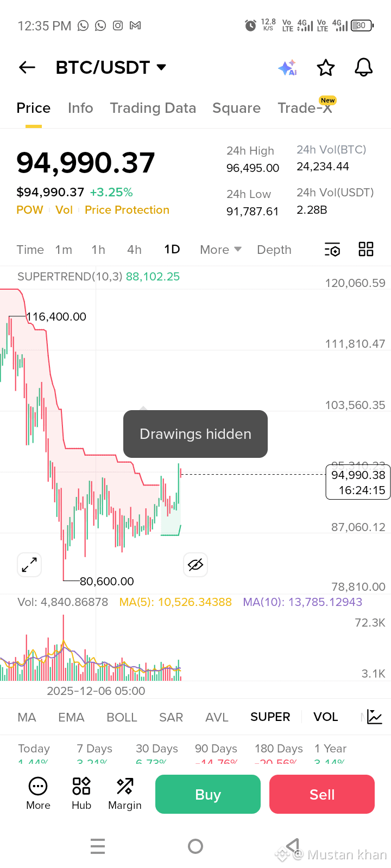The image size is (391, 868).
Task: Toggle drawings visibility eye icon
Action: coord(195,565)
